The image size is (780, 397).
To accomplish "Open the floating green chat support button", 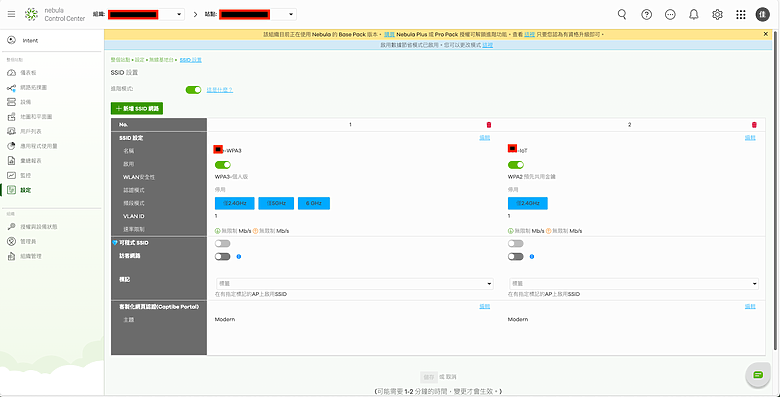I will click(x=758, y=375).
